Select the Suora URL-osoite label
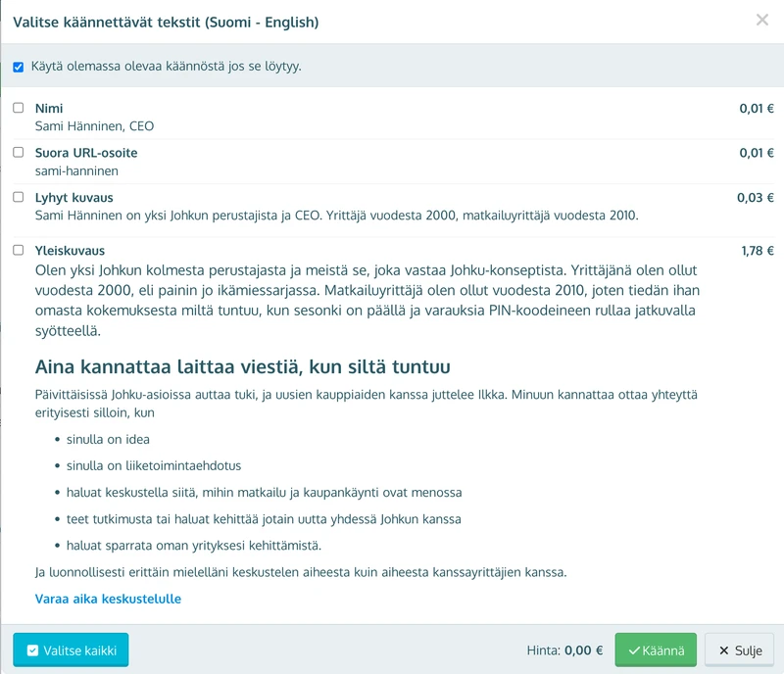Viewport: 784px width, 674px height. 86,153
